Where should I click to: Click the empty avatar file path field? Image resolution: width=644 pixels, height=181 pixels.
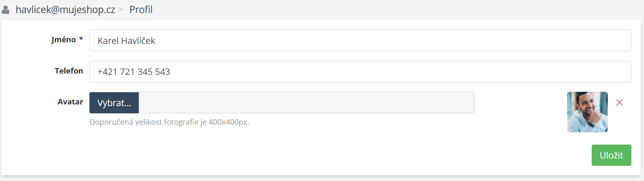(x=306, y=103)
